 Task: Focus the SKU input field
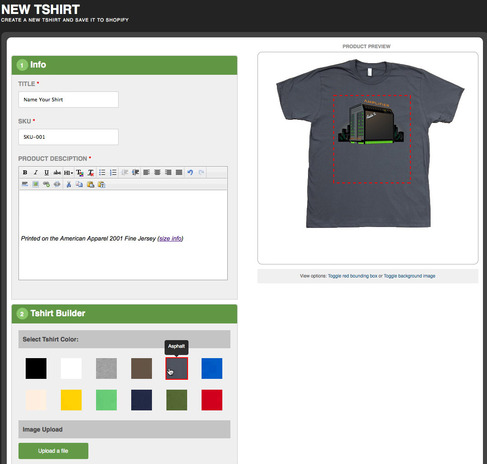(x=68, y=137)
